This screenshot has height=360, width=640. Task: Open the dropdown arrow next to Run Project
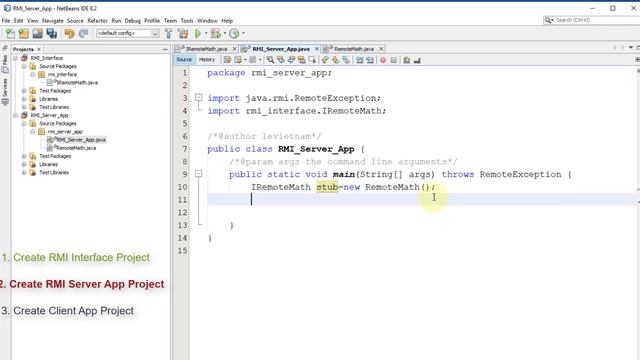coord(206,33)
